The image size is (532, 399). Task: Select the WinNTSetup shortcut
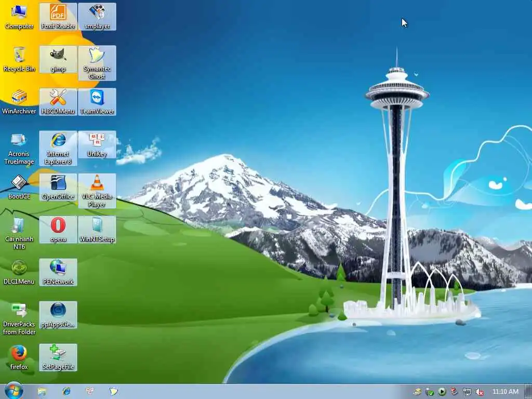click(97, 230)
